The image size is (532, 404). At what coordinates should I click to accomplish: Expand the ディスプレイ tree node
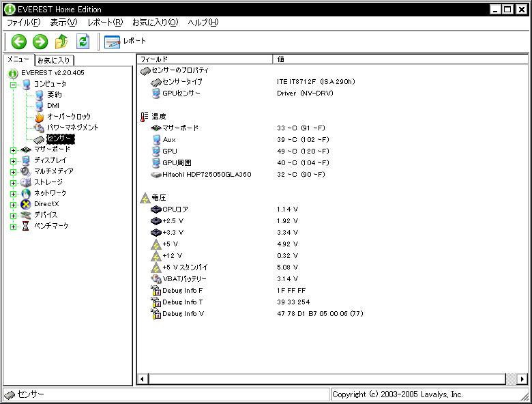[13, 160]
